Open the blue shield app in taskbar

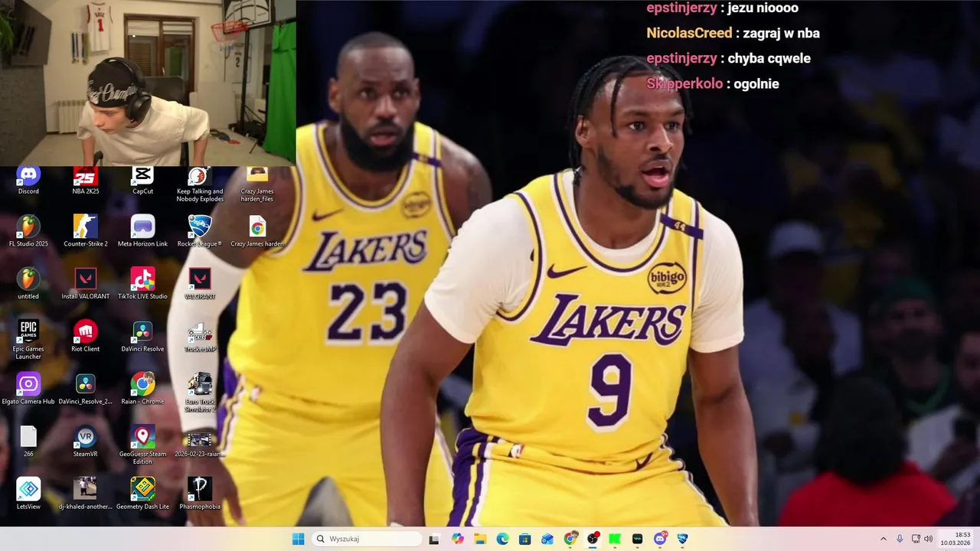click(682, 539)
